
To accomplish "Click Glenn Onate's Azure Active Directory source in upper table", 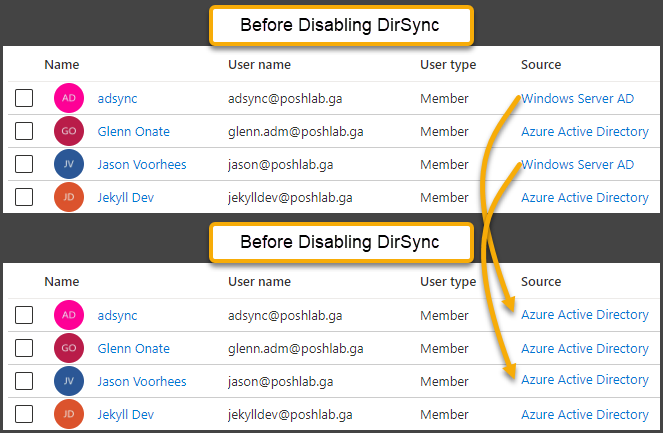I will [585, 132].
